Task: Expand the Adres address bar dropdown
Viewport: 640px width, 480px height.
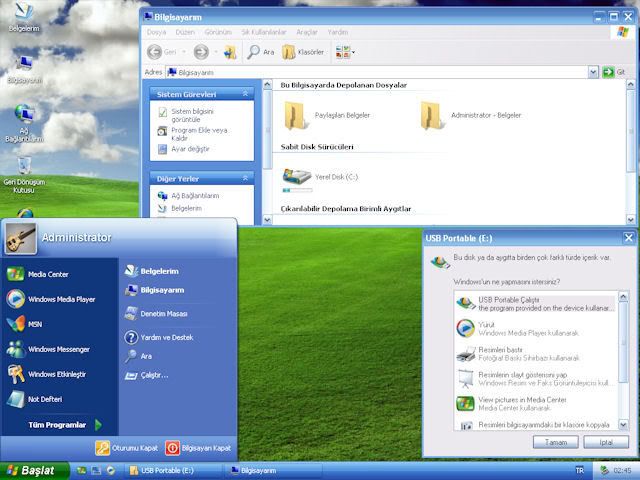Action: (x=593, y=72)
